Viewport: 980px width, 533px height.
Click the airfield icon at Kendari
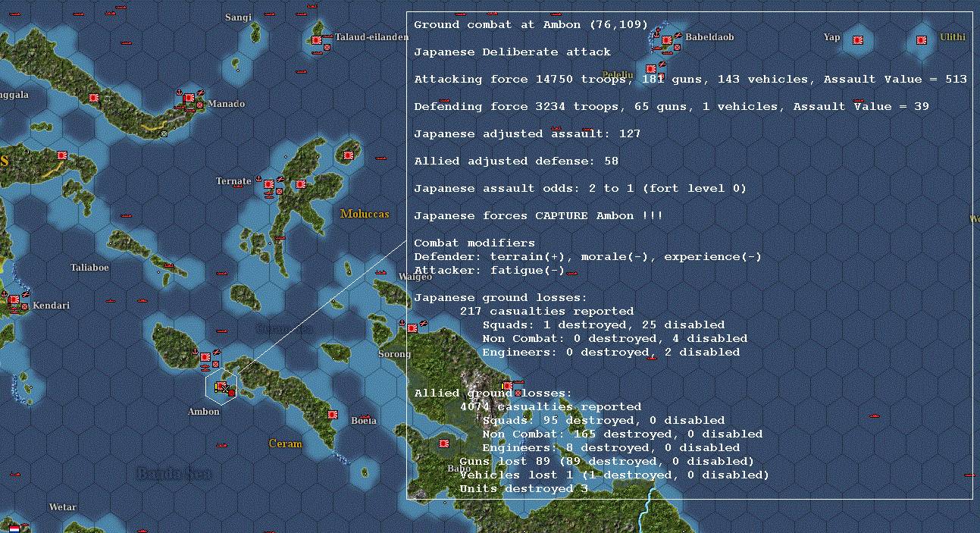[25, 295]
